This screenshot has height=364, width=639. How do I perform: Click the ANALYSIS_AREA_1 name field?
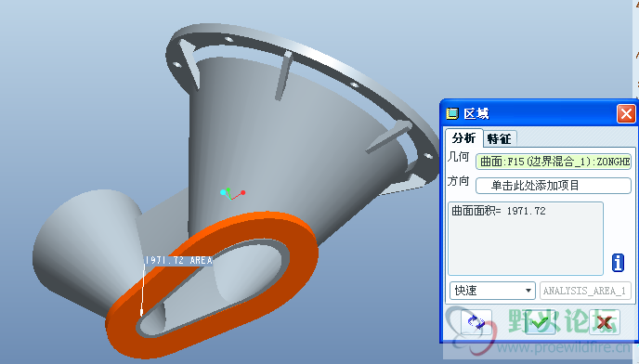pos(585,291)
